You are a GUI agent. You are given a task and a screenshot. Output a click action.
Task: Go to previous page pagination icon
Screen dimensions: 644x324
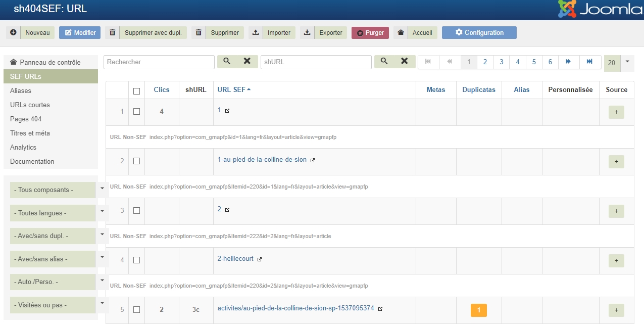(x=450, y=62)
